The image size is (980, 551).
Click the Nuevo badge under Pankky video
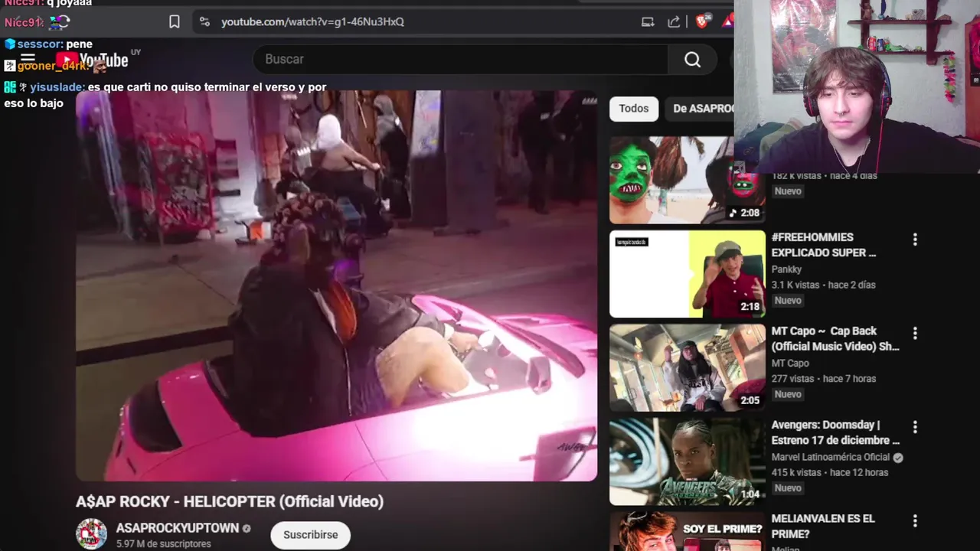click(788, 301)
